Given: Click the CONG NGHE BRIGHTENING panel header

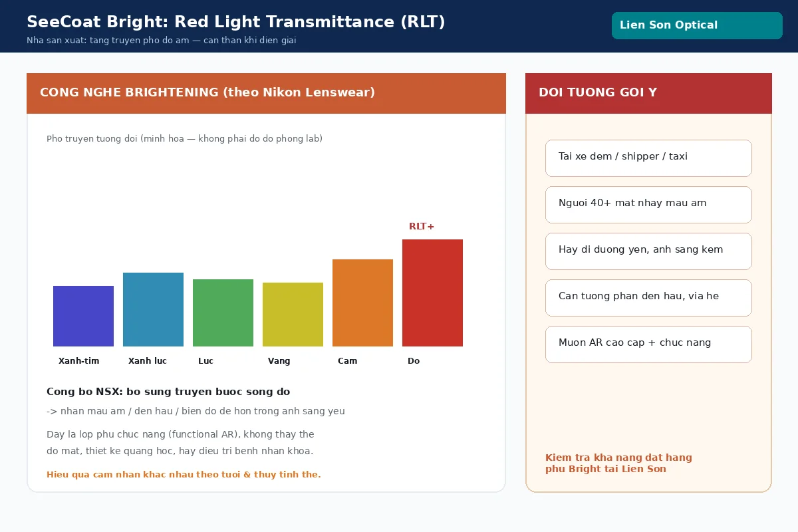Looking at the screenshot, I should tap(266, 93).
